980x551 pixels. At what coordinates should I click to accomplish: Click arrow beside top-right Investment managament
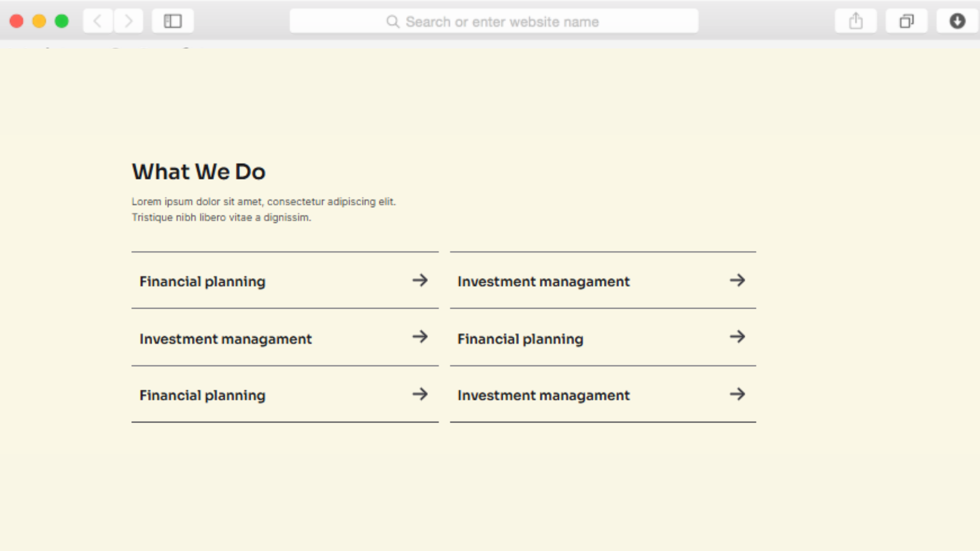tap(738, 280)
